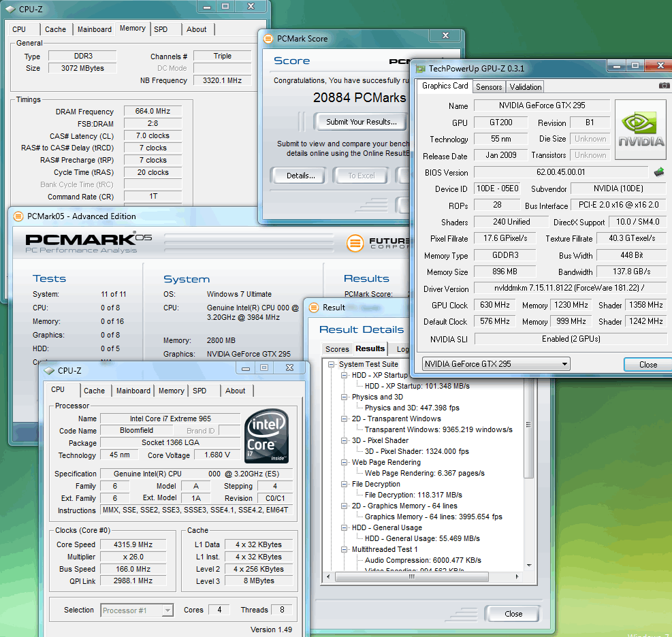Close the GPU-Z dialog with Close button
The image size is (672, 637).
(648, 365)
